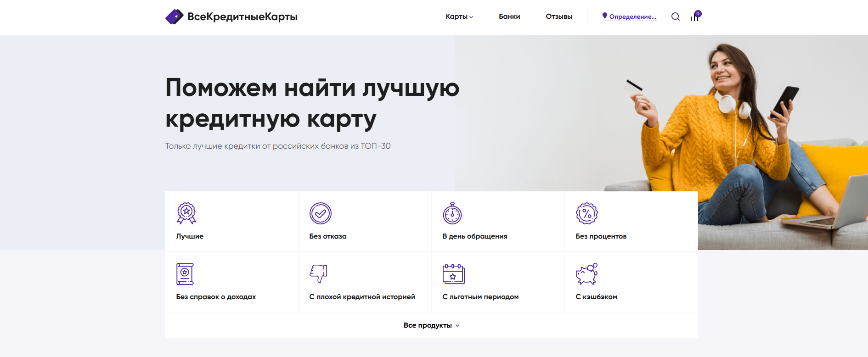Click the thumbs-down icon for плохой кредитной историей
The height and width of the screenshot is (357, 868).
point(318,273)
